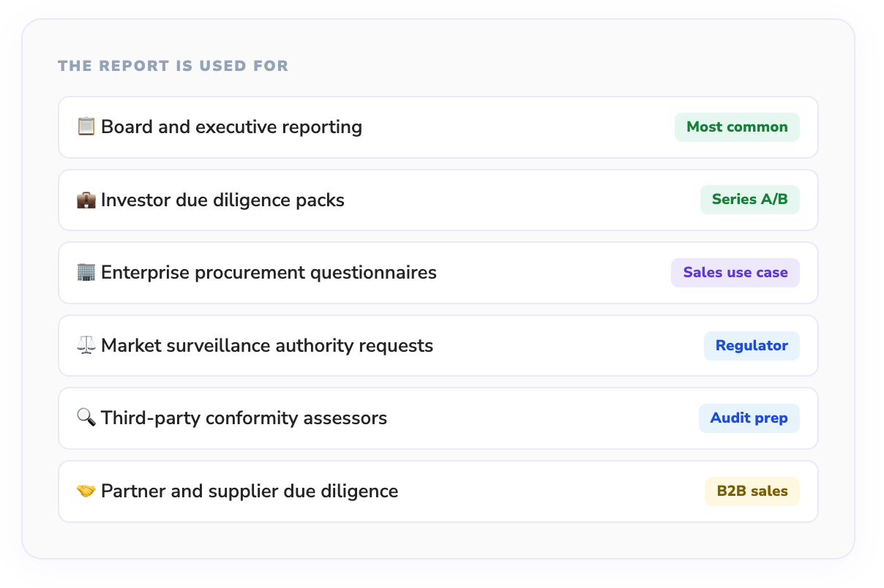Select the briefcase icon for investor packs
The width and height of the screenshot is (884, 588).
(x=86, y=199)
